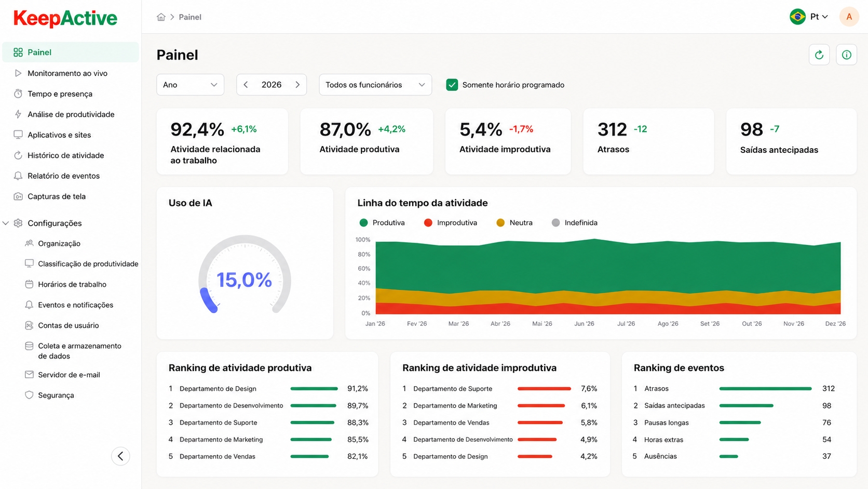
Task: Open the Ano period dropdown
Action: tap(190, 85)
